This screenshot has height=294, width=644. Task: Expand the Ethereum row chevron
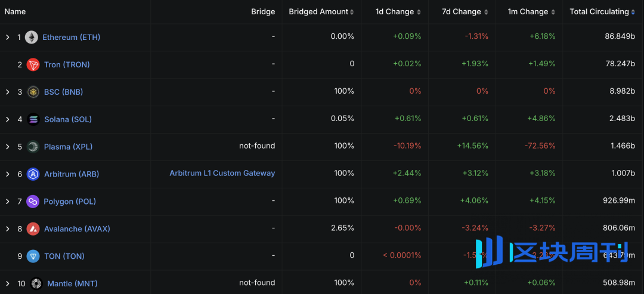(8, 37)
